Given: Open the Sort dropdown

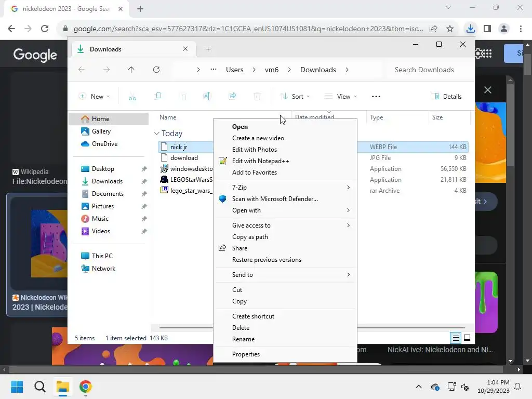Looking at the screenshot, I should [295, 96].
